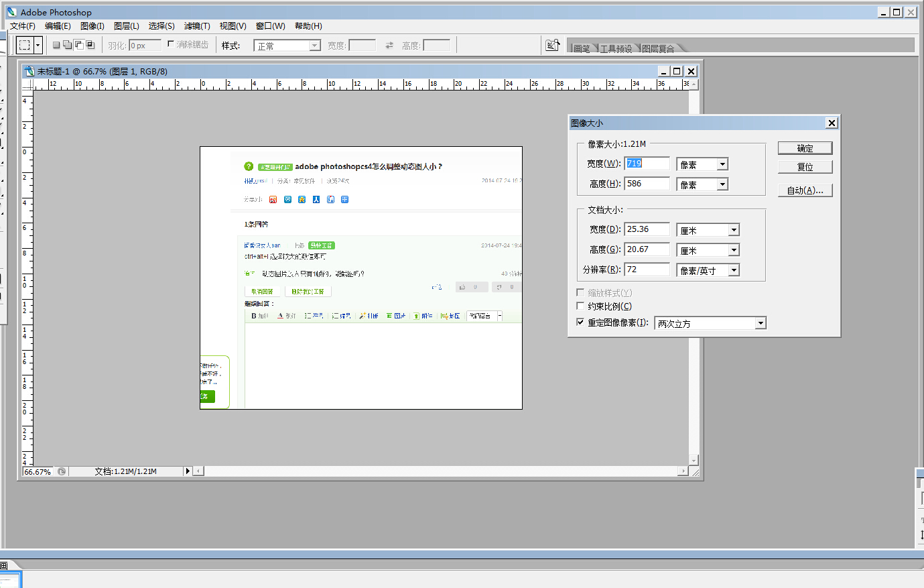Open the 窗口(W) menu
Screen dimensions: 924x588
[271, 26]
